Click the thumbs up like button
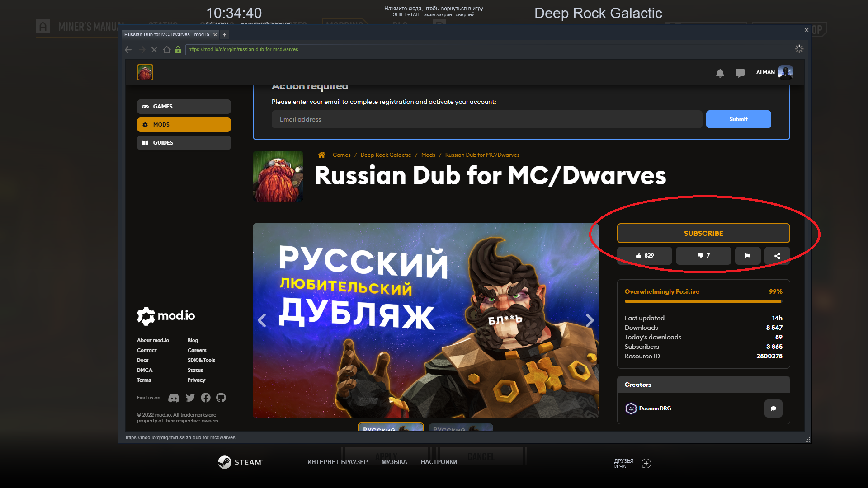Viewport: 868px width, 488px height. [645, 256]
